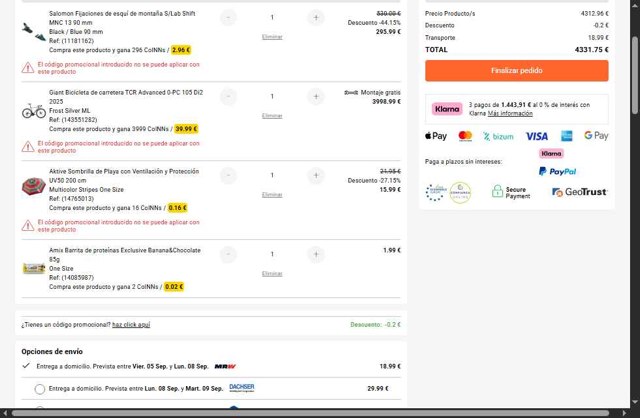Click the Secure Payment padlock icon

[x=497, y=191]
